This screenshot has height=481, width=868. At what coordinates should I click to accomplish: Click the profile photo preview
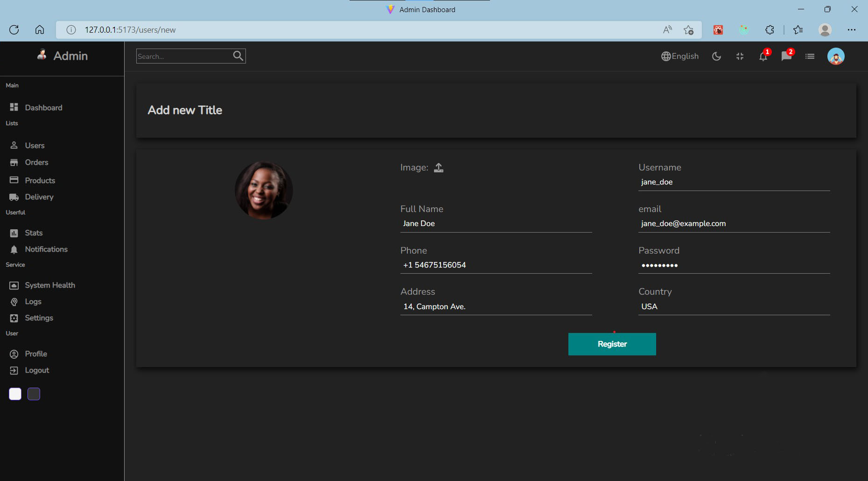(264, 190)
